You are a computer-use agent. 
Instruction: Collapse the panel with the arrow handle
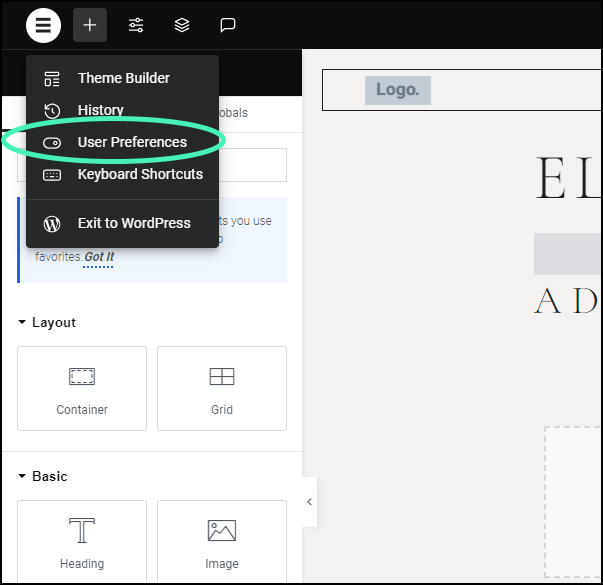point(310,502)
